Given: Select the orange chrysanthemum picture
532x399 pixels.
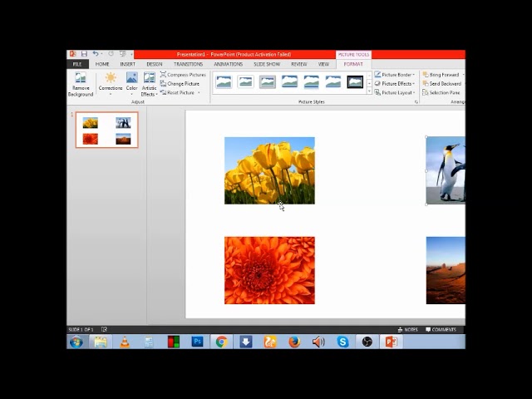Looking at the screenshot, I should (269, 270).
